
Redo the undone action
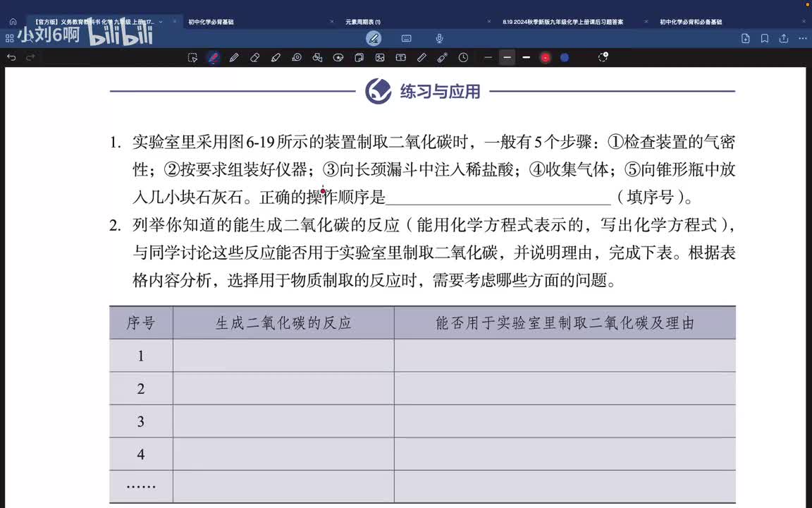[30, 57]
